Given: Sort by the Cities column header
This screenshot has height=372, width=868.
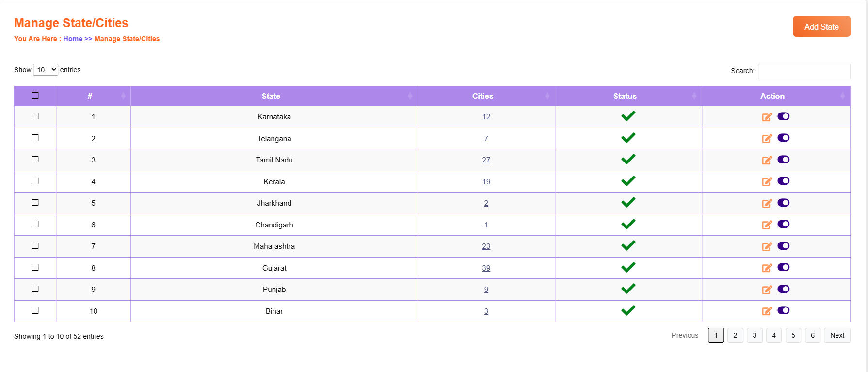Looking at the screenshot, I should [486, 96].
